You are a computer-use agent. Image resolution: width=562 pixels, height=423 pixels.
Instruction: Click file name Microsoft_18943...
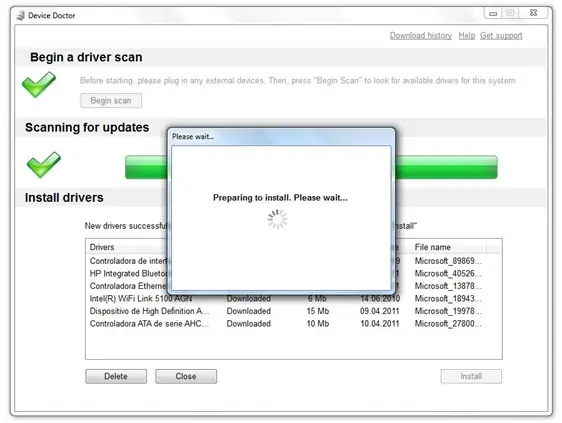(448, 298)
